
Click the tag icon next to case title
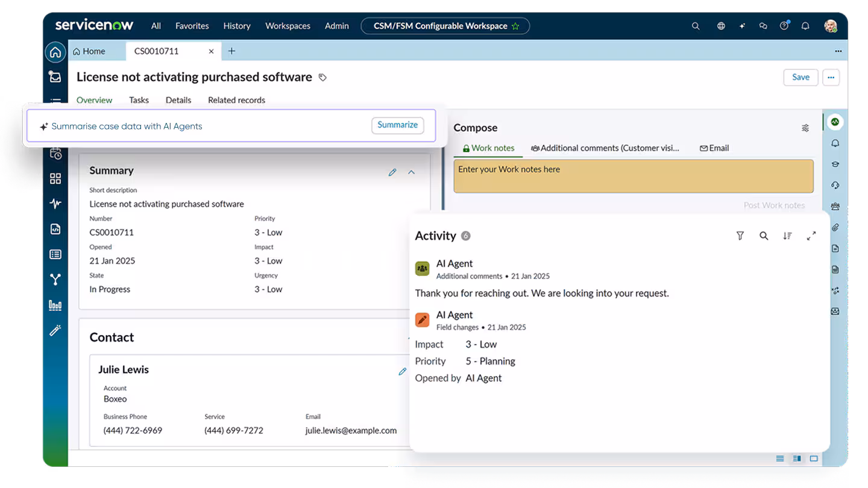pos(322,77)
